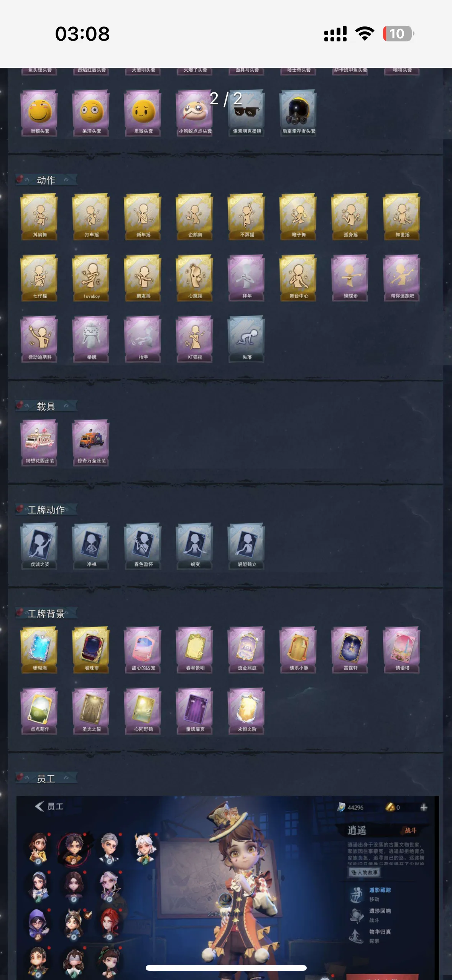Screen dimensions: 452x980
Task: Select the 滑稽头套 smiley headgear icon
Action: (39, 113)
